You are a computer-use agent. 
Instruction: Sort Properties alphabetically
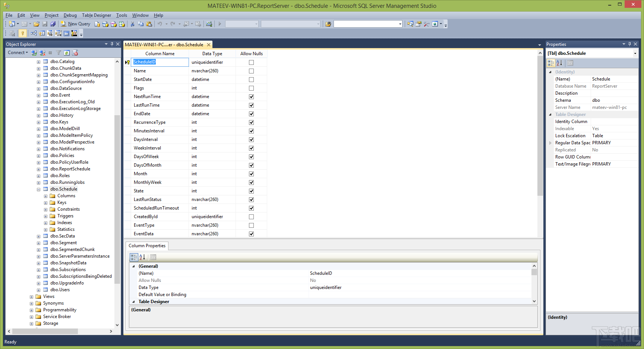[559, 63]
